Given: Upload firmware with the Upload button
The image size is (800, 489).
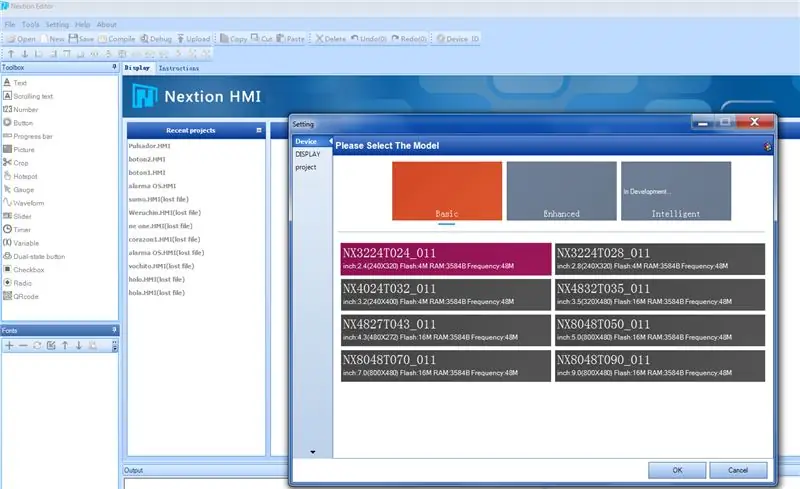Looking at the screenshot, I should 193,39.
